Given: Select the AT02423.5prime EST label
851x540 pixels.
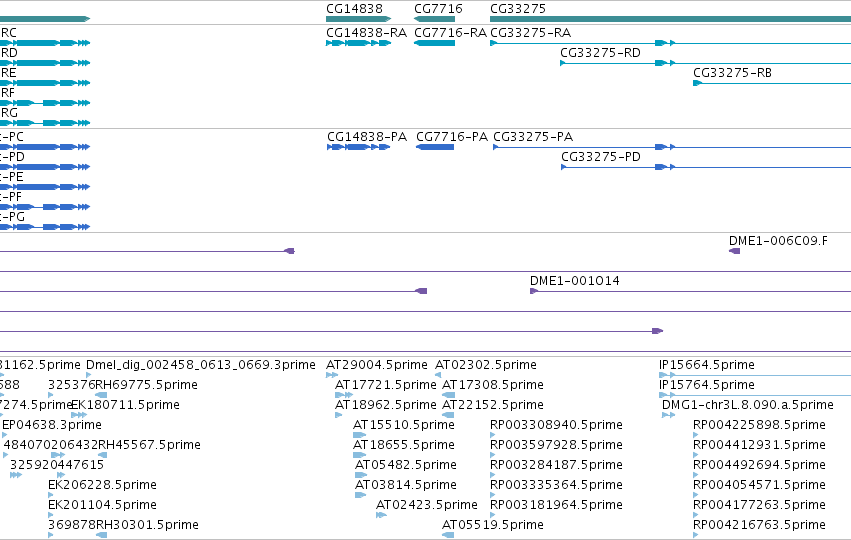Looking at the screenshot, I should point(427,505).
